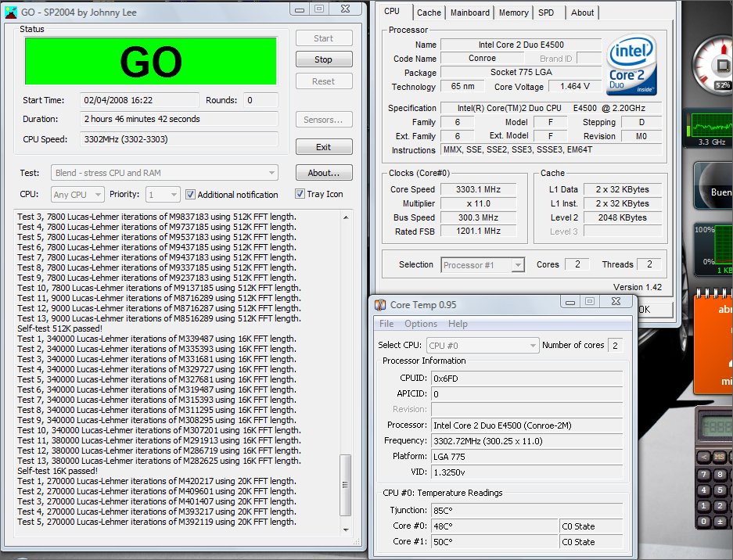Click the Reset button in SP2004
The image size is (733, 560).
324,81
